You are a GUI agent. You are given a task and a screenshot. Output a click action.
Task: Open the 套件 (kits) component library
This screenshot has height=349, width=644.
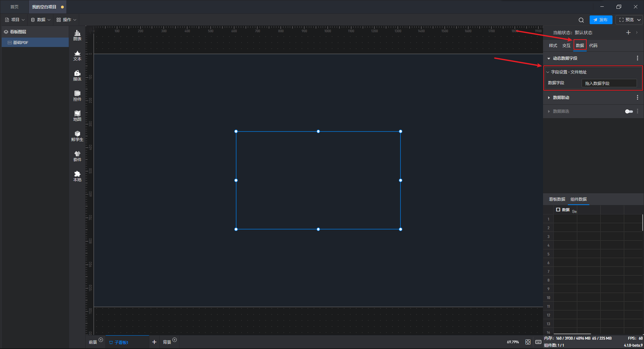(x=77, y=156)
